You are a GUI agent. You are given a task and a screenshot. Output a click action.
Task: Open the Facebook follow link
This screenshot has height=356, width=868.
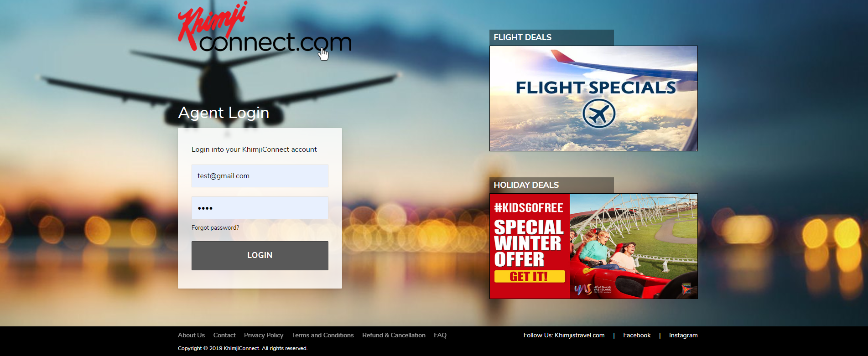coord(637,335)
